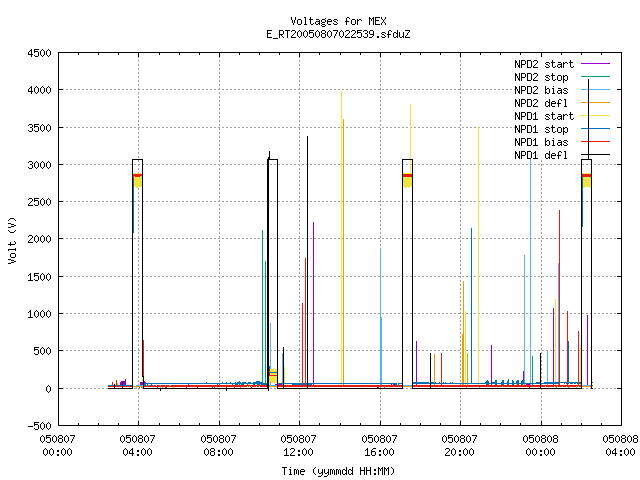Click the purple spike reaching about 2200 V

point(313,302)
